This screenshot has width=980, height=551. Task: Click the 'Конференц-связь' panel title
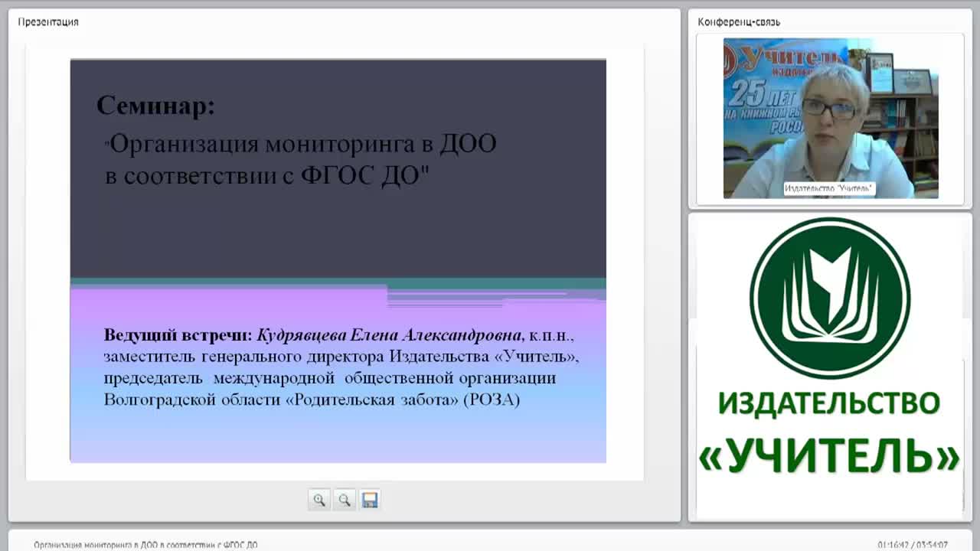coord(739,22)
